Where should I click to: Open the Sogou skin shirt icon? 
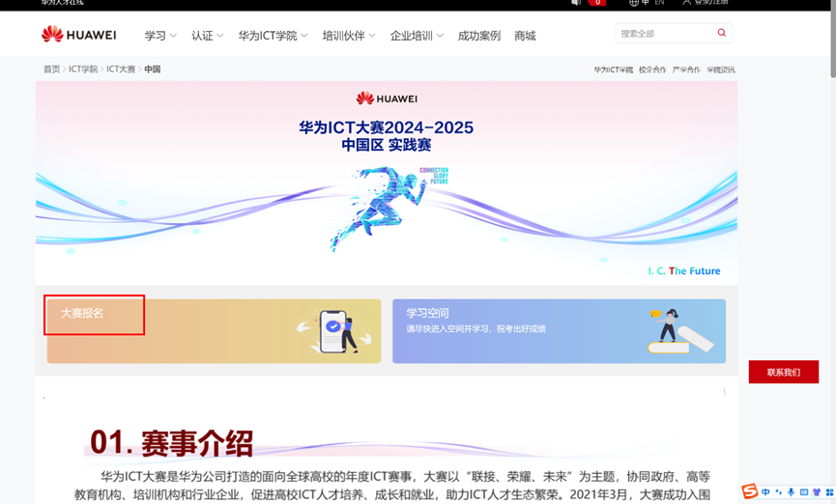[817, 492]
